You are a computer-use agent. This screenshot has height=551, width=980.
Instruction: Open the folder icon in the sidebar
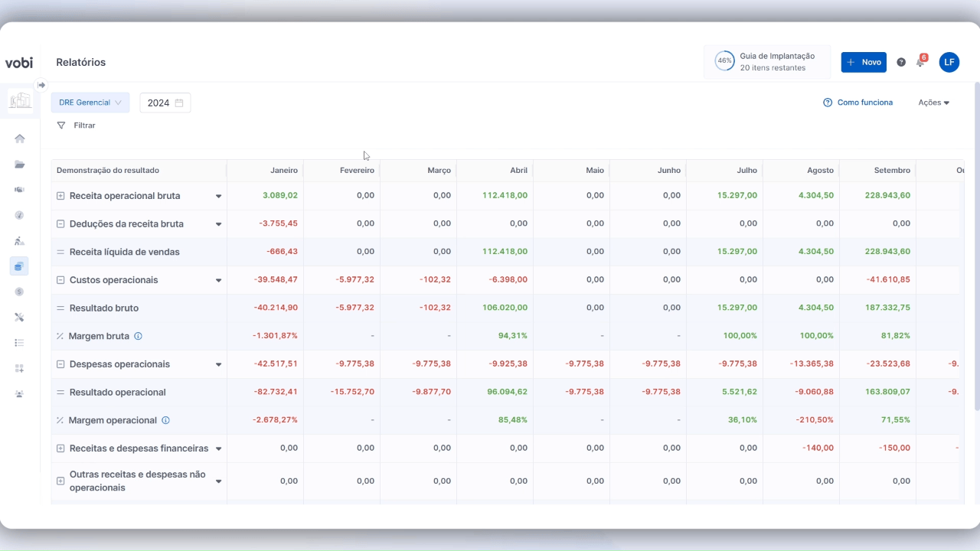pos(20,165)
